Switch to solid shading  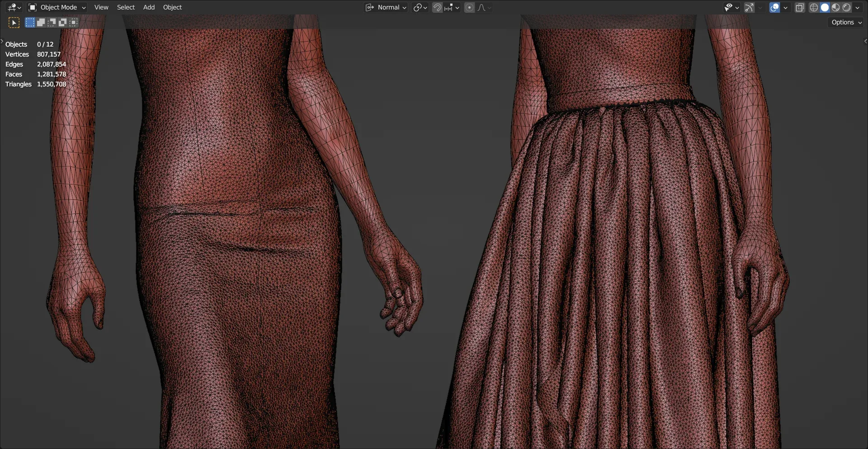825,7
